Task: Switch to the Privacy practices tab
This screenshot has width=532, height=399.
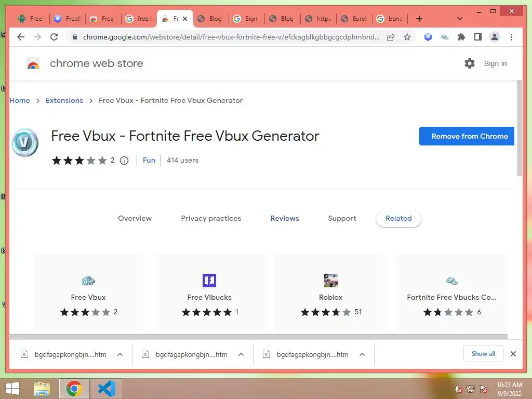Action: [211, 219]
